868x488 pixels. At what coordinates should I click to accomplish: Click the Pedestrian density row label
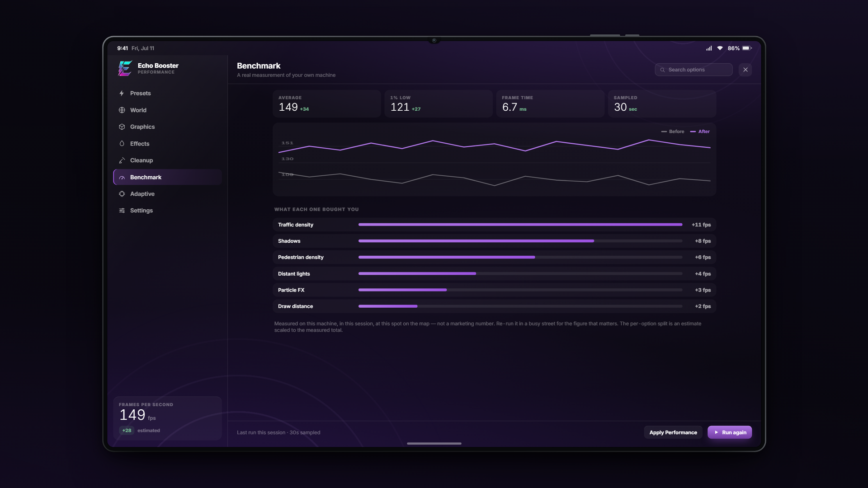point(301,257)
